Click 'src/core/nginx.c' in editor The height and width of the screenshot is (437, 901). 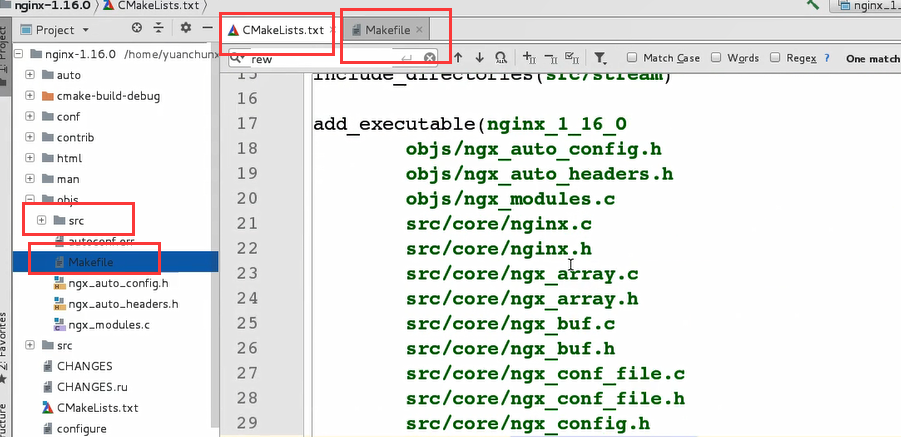[x=499, y=223]
